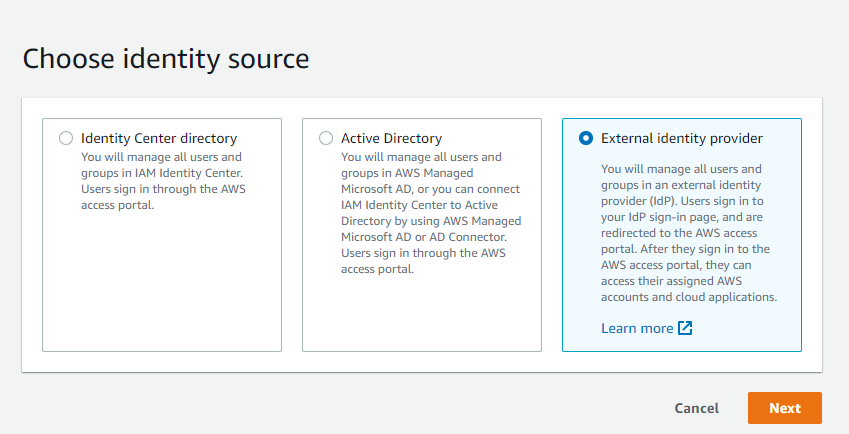Open the Learn more link
Screen dimensions: 849x434
637,328
